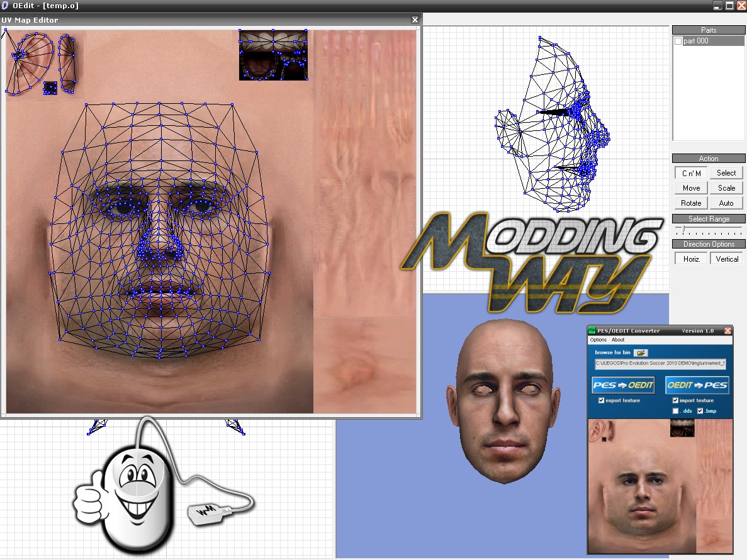Toggle the part 000 checkbox
747x560 pixels.
click(x=678, y=41)
